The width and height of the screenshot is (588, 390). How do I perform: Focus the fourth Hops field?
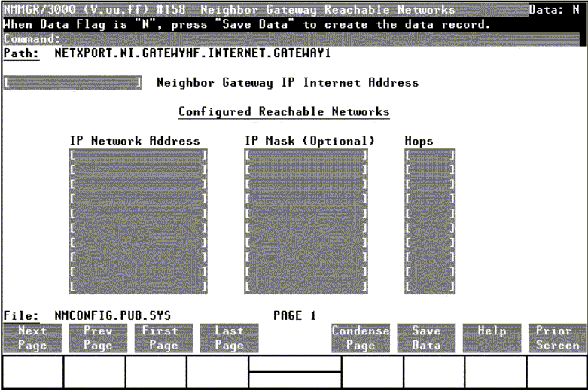pyautogui.click(x=430, y=199)
